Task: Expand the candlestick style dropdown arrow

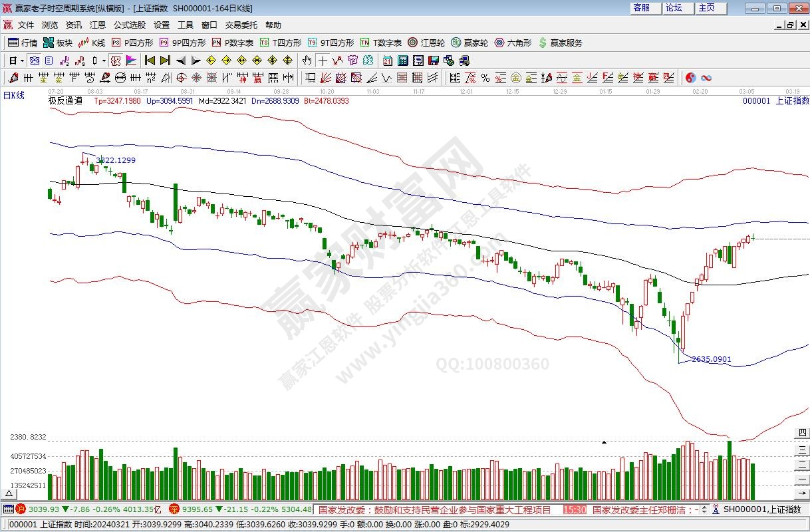Action: [104, 61]
